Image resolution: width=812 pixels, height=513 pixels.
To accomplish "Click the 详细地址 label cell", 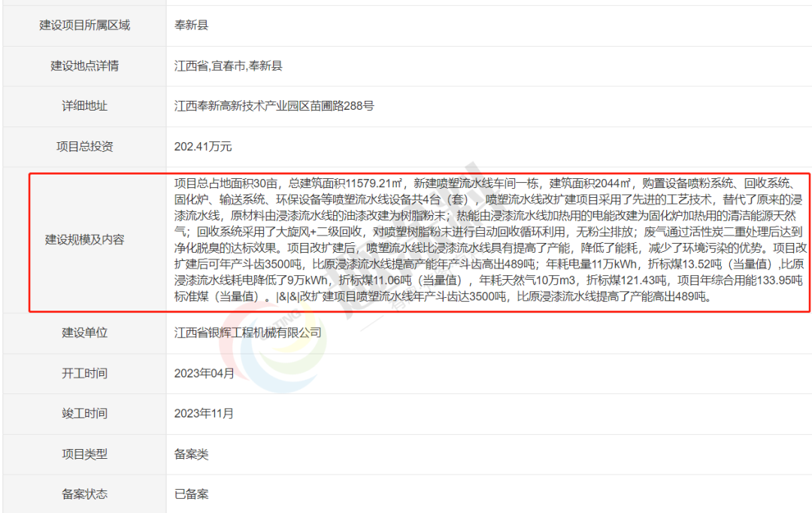I will pos(84,106).
